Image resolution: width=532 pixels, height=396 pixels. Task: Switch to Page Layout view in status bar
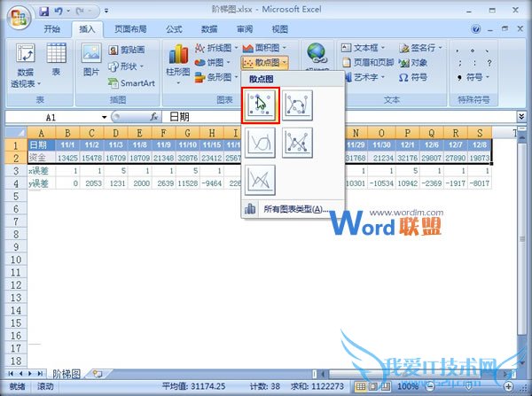(373, 386)
